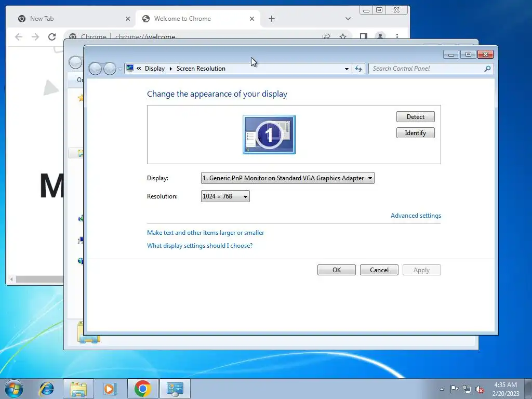
Task: Click Chrome icon in taskbar
Action: pos(142,389)
